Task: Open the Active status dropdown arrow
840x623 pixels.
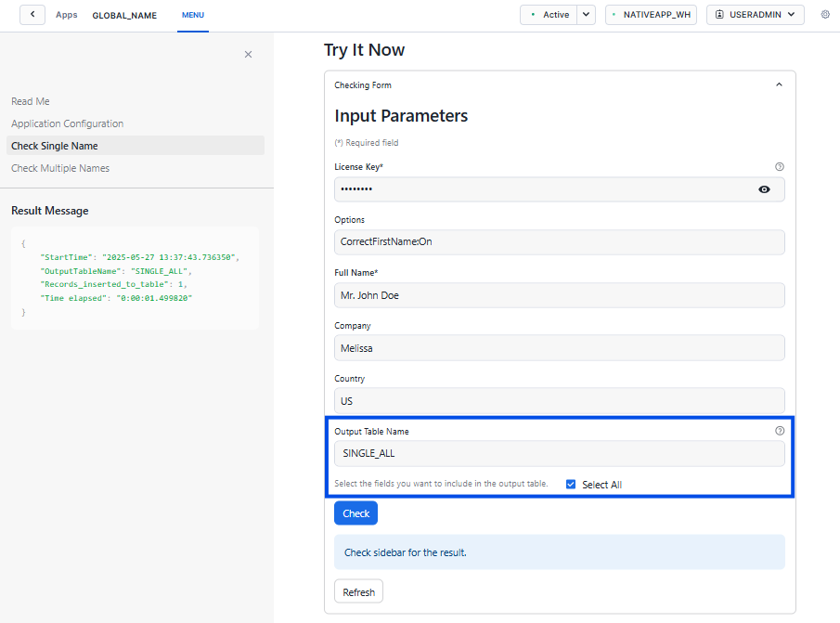Action: click(586, 15)
